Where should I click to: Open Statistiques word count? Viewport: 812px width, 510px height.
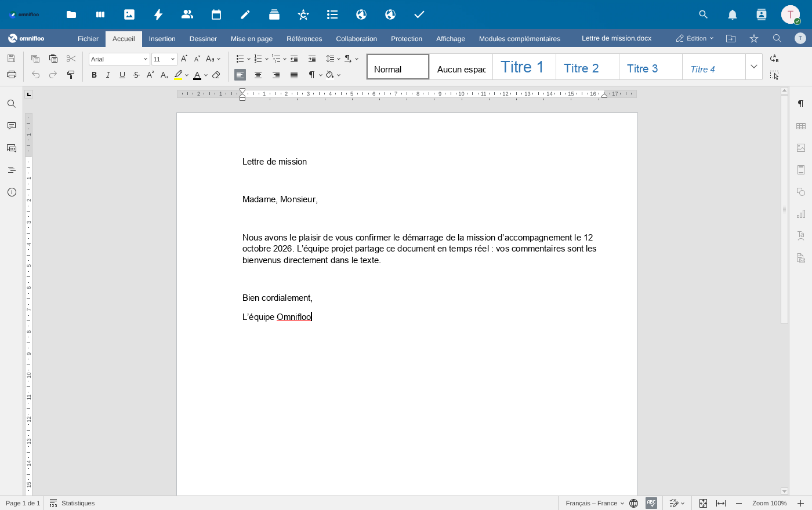72,503
